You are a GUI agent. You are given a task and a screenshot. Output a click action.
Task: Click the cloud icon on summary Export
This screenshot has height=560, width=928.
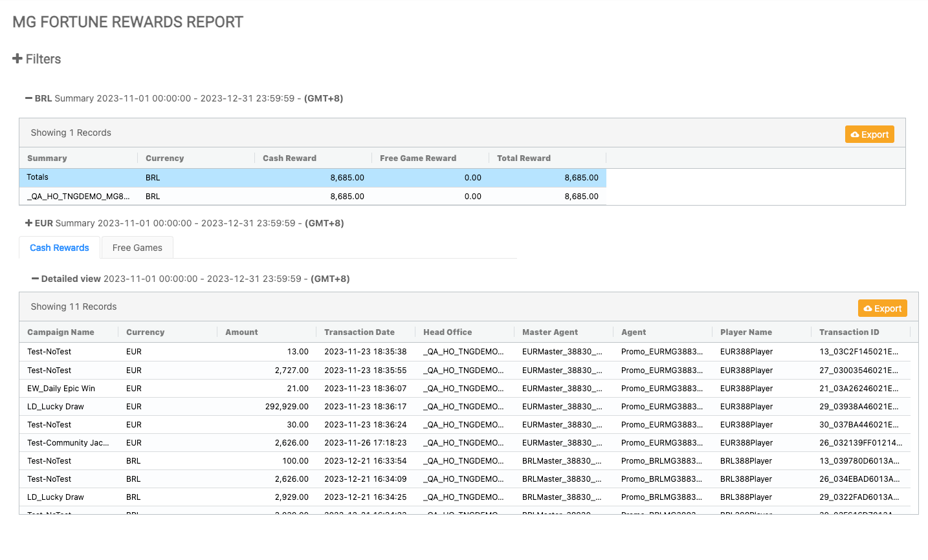point(855,135)
